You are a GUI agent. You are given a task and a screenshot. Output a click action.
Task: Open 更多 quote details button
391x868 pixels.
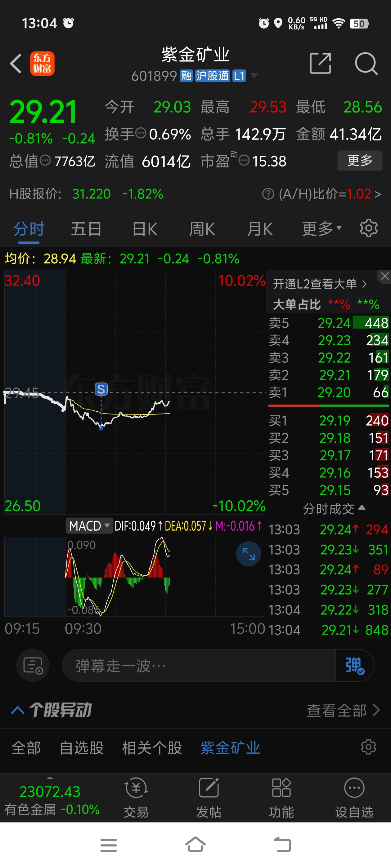[x=360, y=160]
